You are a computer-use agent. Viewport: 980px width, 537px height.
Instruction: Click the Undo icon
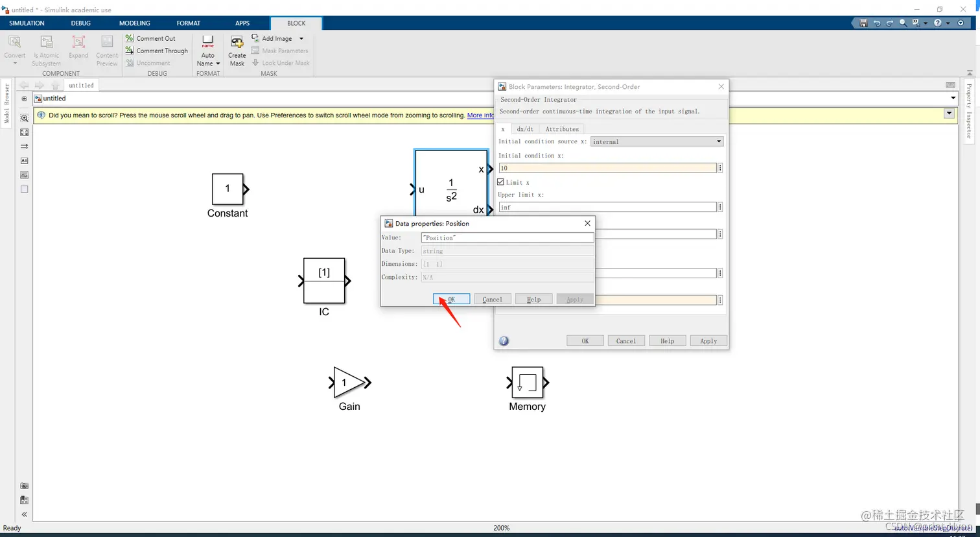pos(877,23)
